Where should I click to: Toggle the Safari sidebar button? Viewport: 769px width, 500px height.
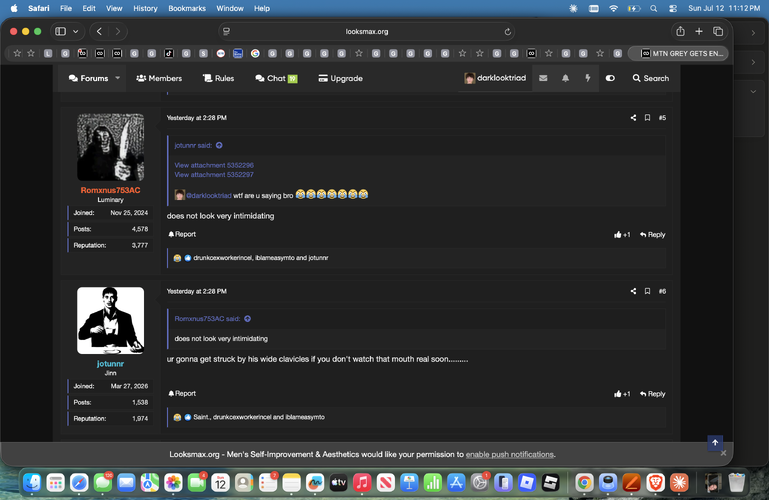pos(60,31)
